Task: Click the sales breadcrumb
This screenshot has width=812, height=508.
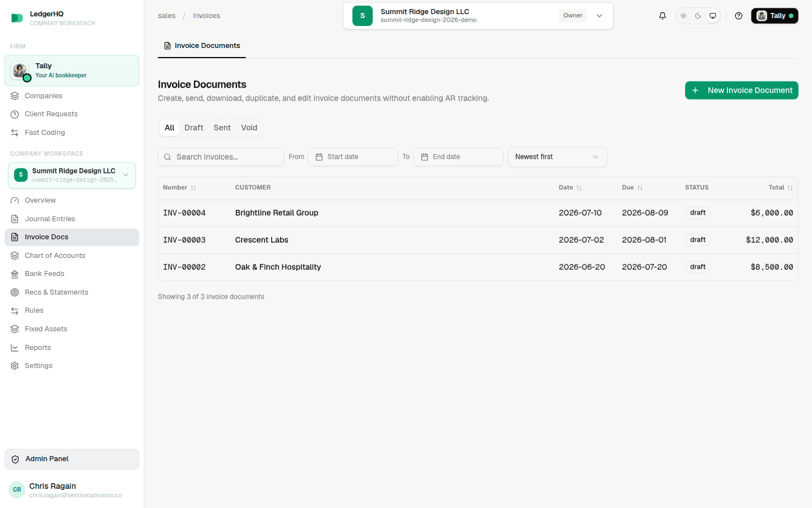Action: point(166,16)
